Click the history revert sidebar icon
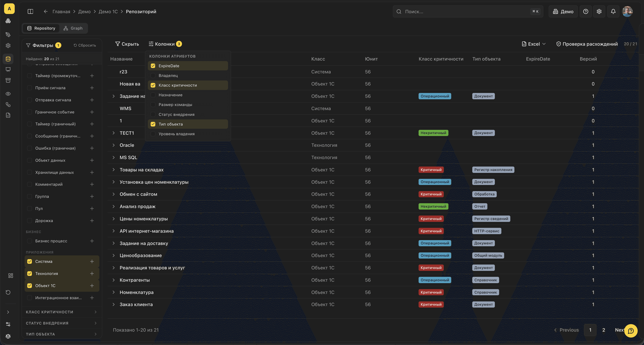 (x=8, y=292)
